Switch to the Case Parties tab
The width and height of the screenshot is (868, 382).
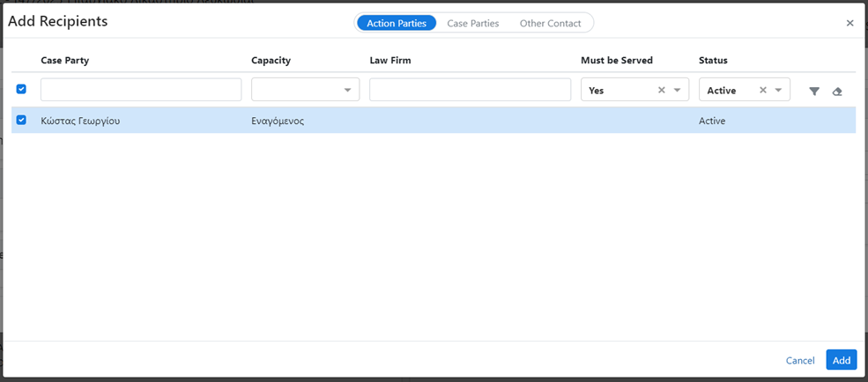tap(473, 23)
